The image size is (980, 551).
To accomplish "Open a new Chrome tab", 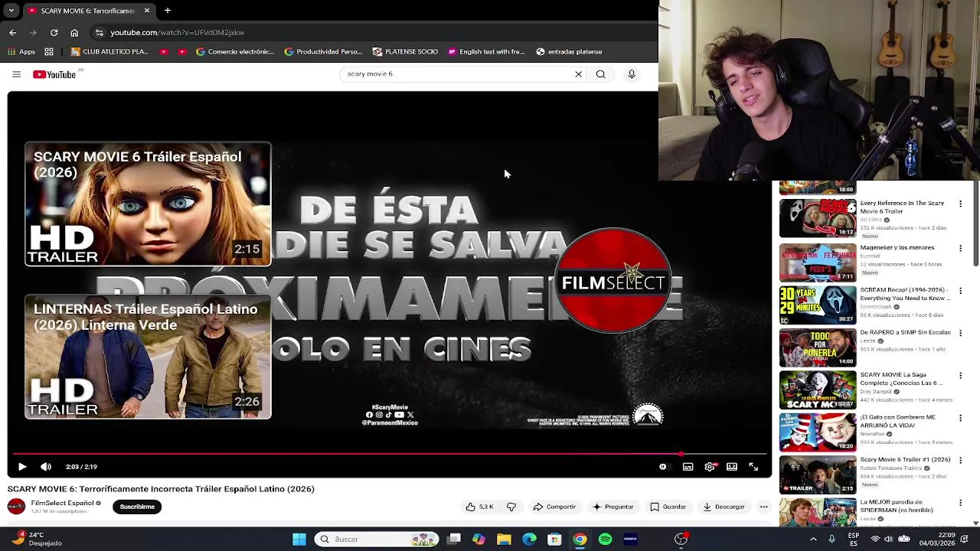I will tap(168, 11).
